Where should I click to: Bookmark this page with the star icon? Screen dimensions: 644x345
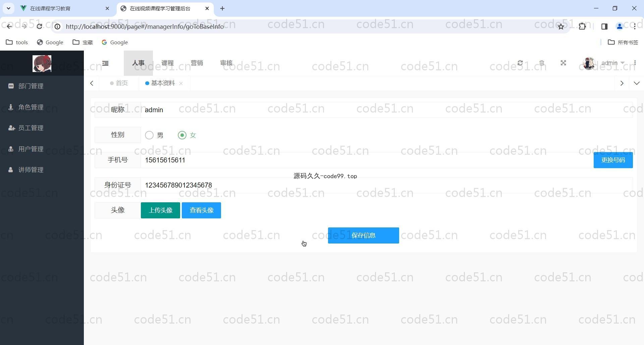point(561,26)
